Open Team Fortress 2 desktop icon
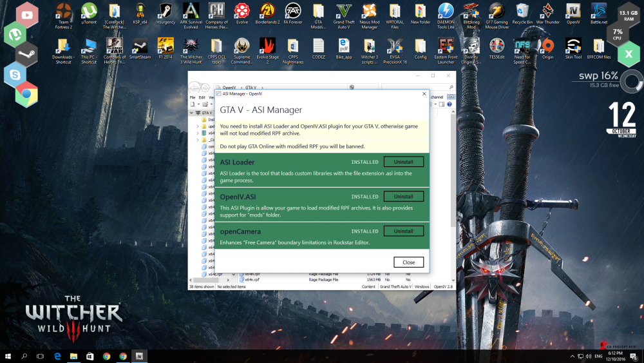Screen dimensions: 644x363 (x=63, y=17)
